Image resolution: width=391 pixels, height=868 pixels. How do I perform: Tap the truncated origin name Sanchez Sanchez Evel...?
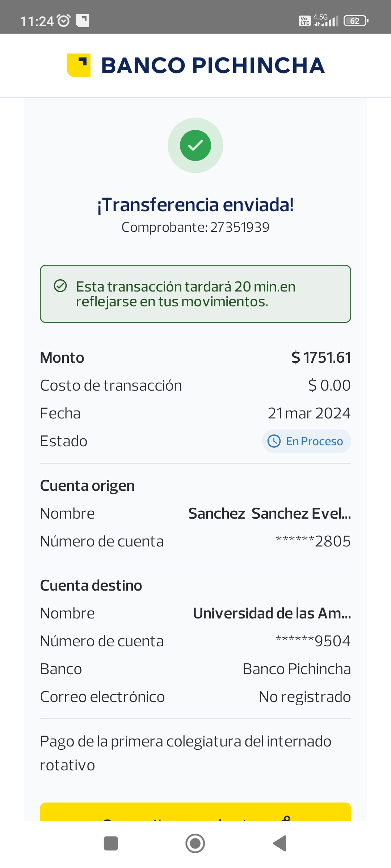click(x=269, y=514)
